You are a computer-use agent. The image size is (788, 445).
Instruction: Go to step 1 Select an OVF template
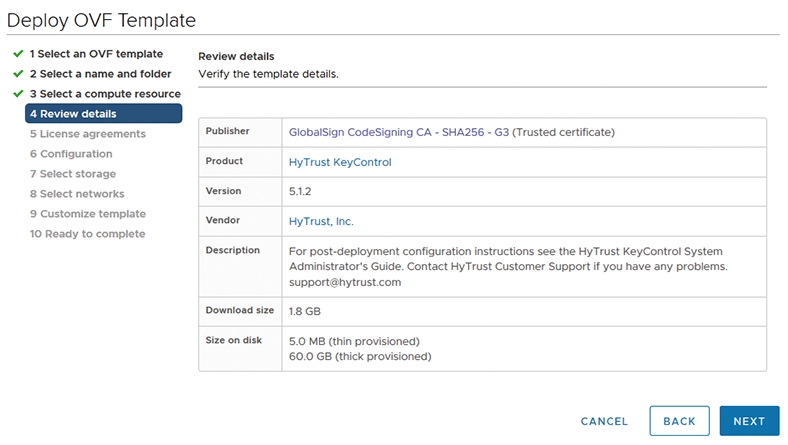96,54
